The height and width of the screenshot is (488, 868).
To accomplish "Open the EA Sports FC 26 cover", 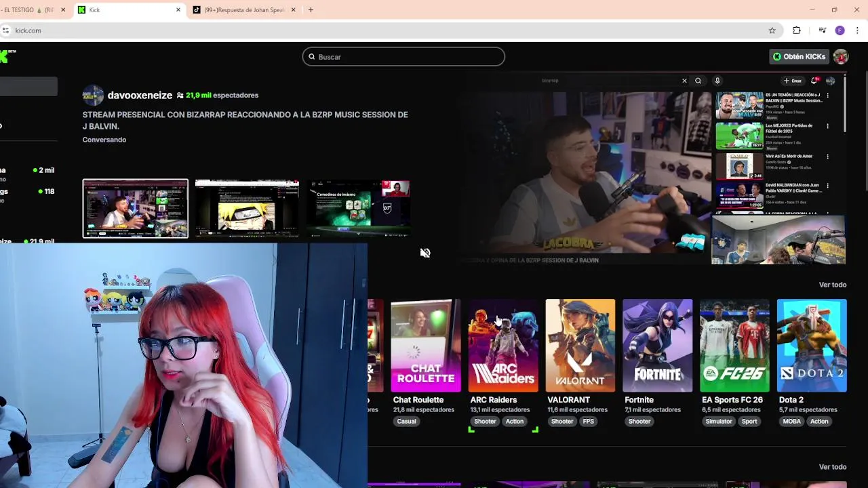I will 735,346.
